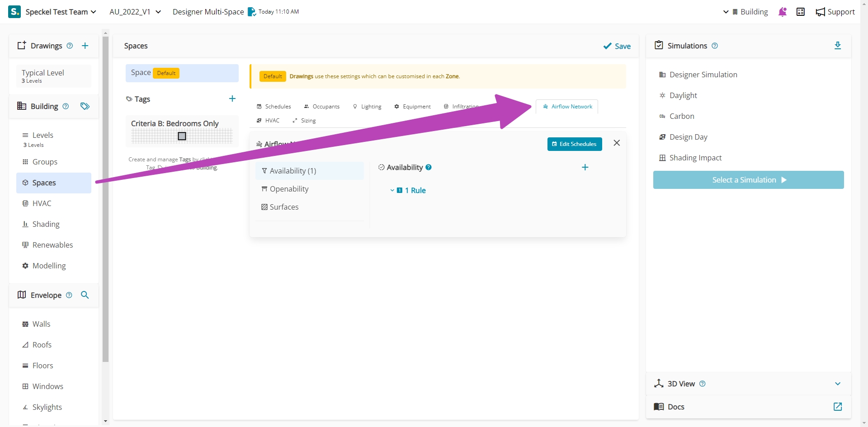Collapse the 1 Rule entry
The width and height of the screenshot is (868, 427).
point(392,191)
